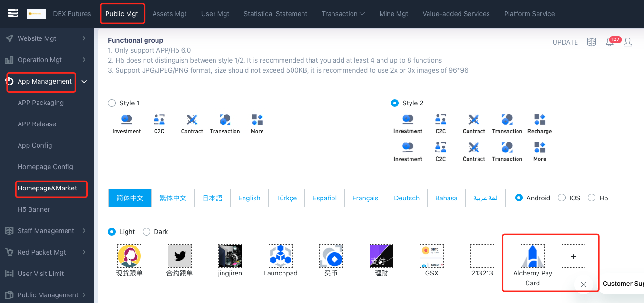Select the Alchemy Pay Card icon
This screenshot has height=303, width=644.
coord(533,256)
